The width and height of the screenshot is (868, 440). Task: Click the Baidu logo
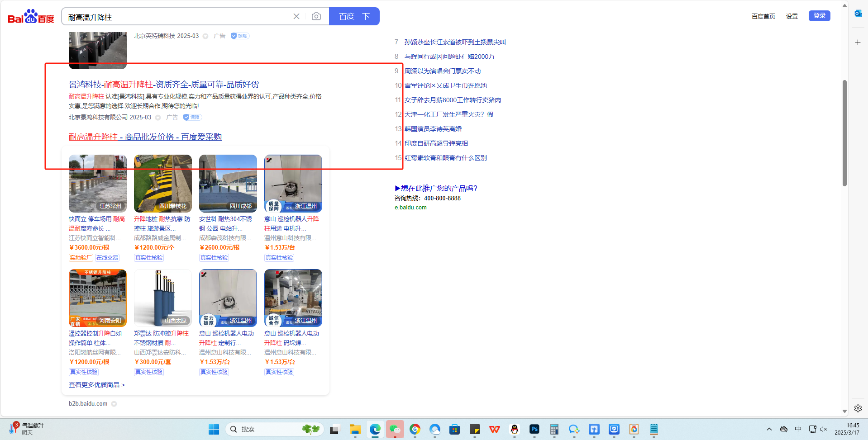tap(31, 17)
